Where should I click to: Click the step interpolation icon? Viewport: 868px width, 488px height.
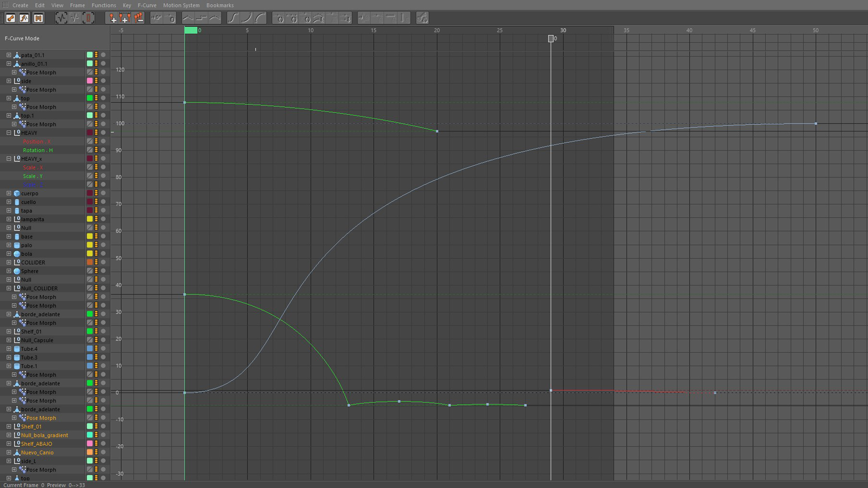coord(201,18)
